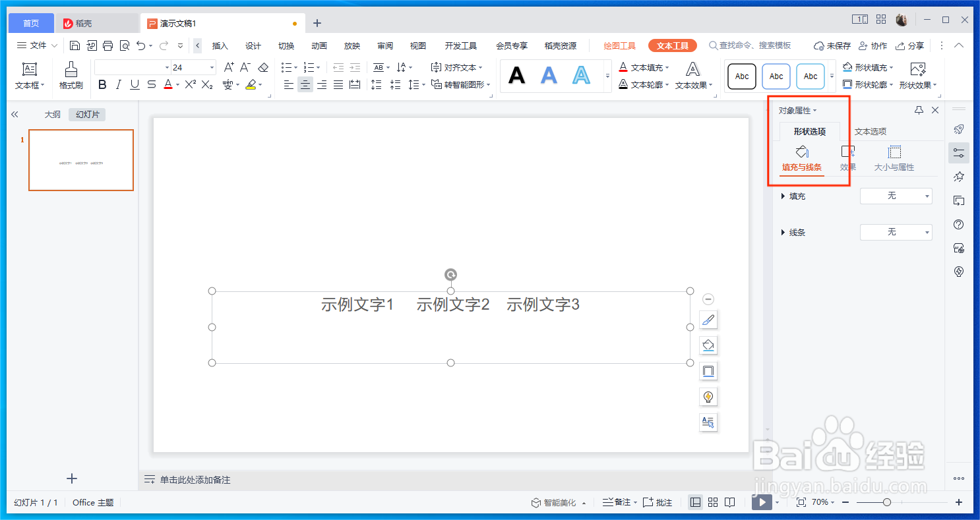Viewport: 980px width, 520px height.
Task: Click the superscript formatting icon
Action: click(x=191, y=84)
